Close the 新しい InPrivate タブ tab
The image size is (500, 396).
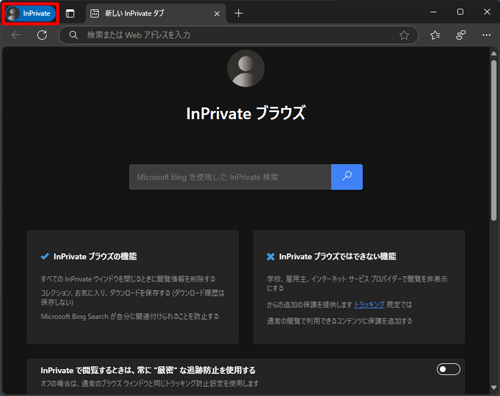point(217,14)
